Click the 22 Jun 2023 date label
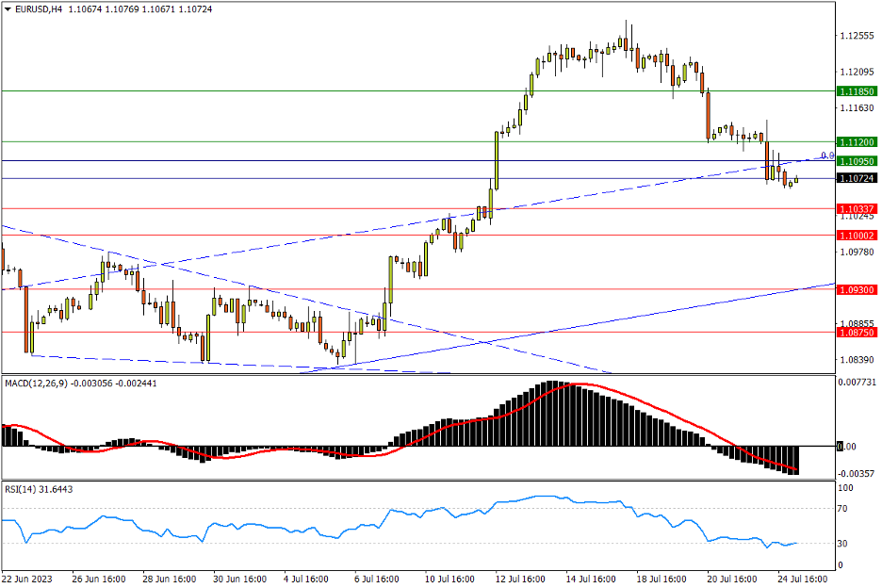 (28, 578)
